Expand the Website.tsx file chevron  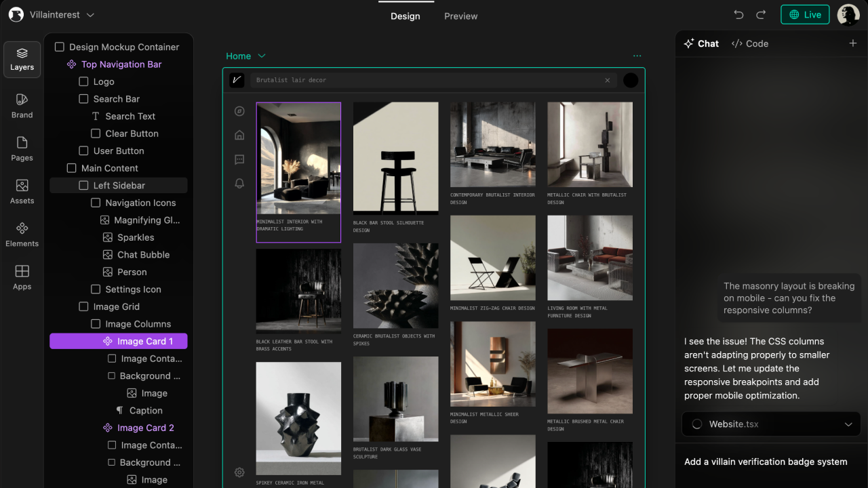point(848,424)
